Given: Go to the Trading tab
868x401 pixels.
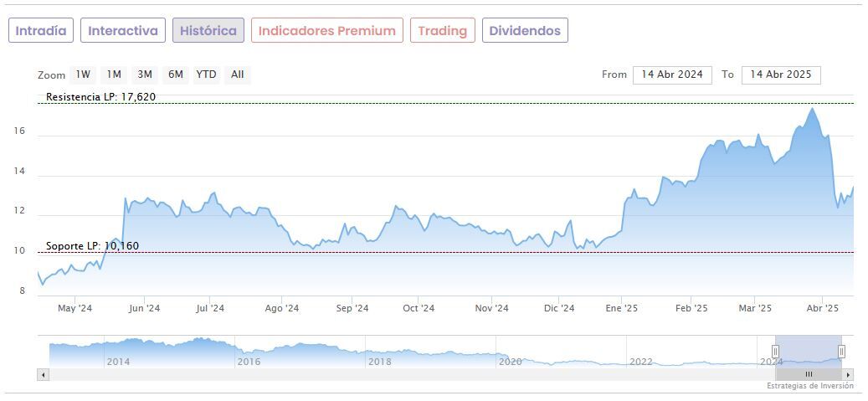Looking at the screenshot, I should click(x=442, y=31).
